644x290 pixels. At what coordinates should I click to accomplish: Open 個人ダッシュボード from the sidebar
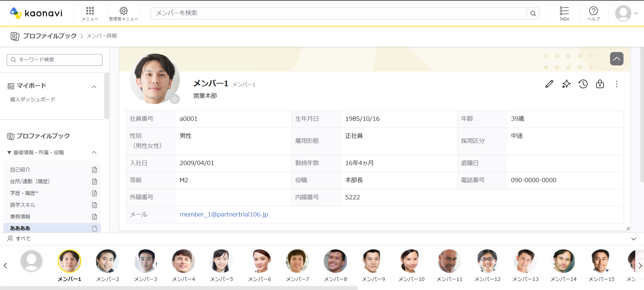pyautogui.click(x=33, y=99)
